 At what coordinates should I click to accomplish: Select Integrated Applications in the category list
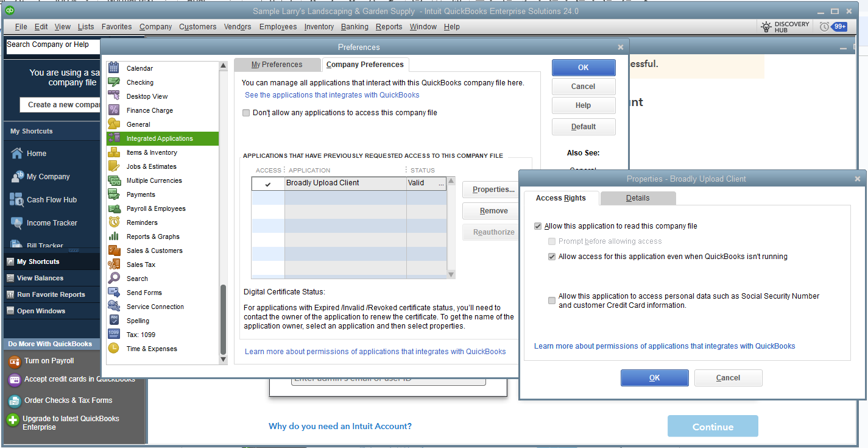point(163,138)
